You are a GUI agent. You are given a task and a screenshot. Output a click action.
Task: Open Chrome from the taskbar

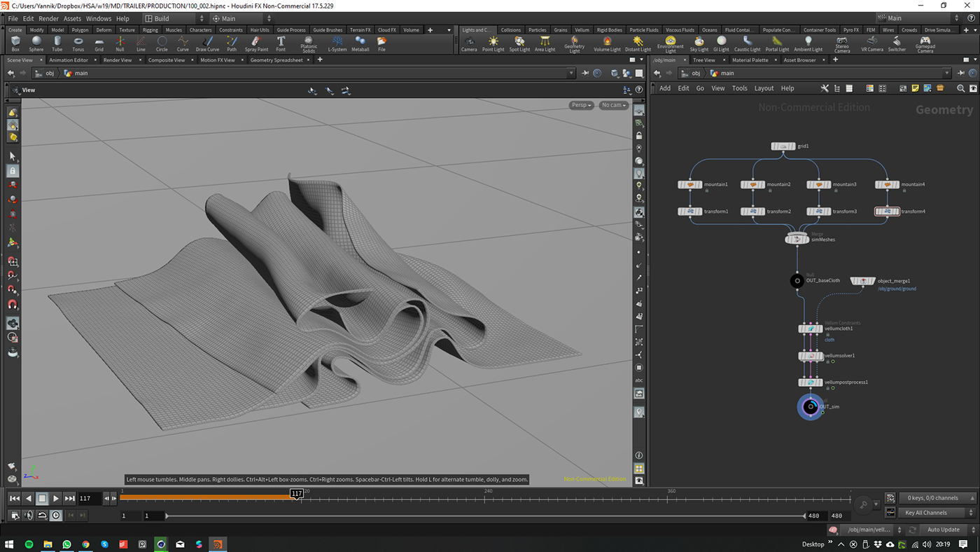click(85, 544)
